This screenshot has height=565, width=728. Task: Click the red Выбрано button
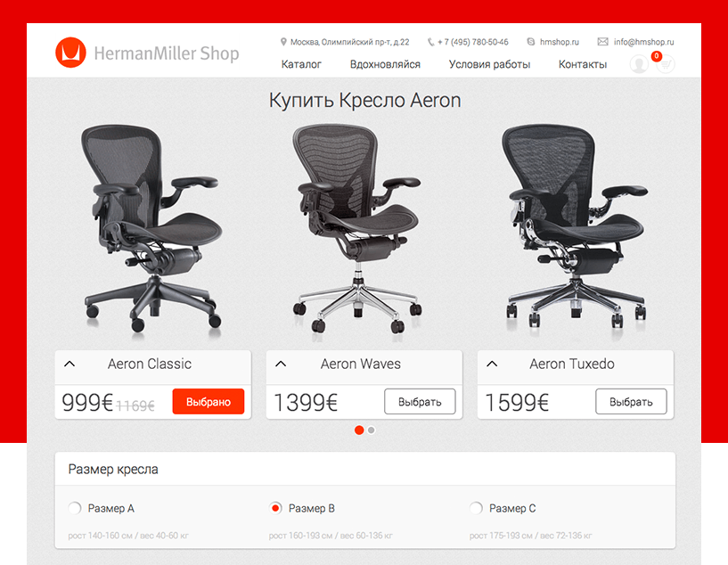coord(209,402)
